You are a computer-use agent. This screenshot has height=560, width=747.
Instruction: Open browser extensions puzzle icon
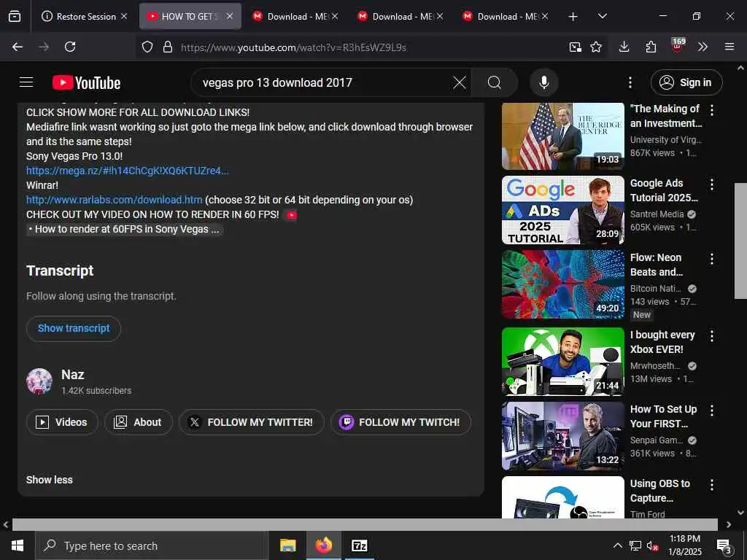(x=651, y=47)
